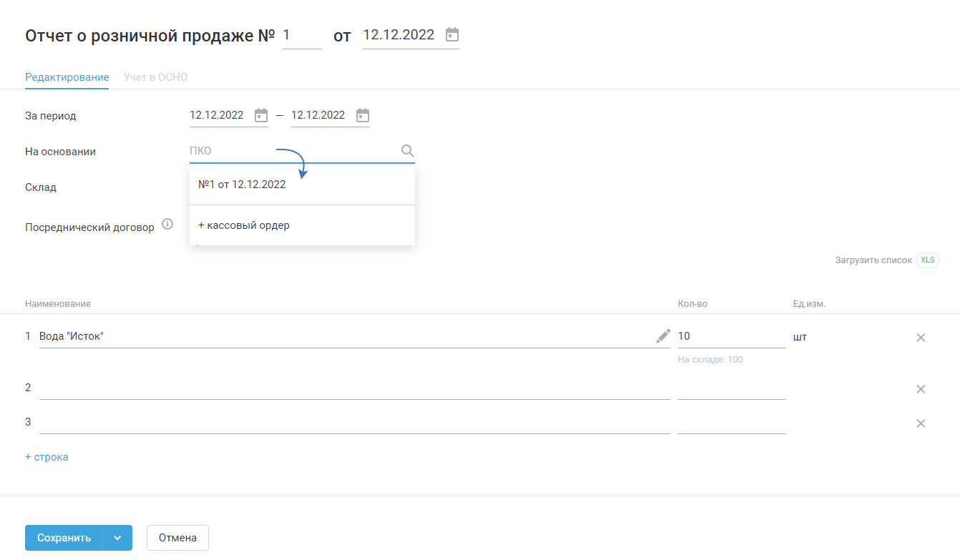Choose + кассовый ордер option

tap(302, 225)
